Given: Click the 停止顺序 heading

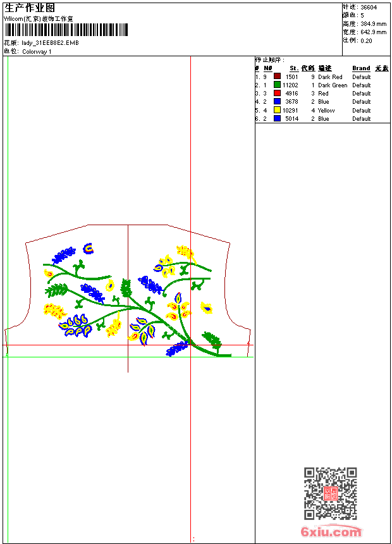Looking at the screenshot, I should [269, 60].
